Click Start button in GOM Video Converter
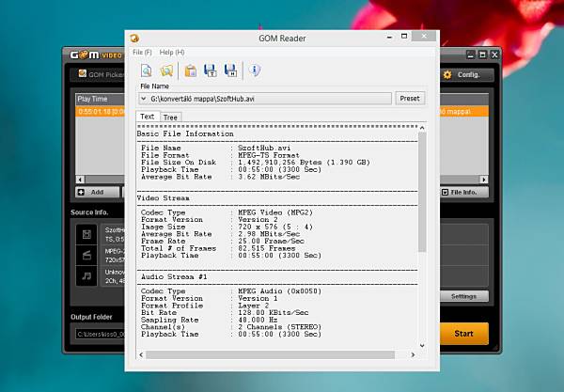The height and width of the screenshot is (392, 564). 464,334
